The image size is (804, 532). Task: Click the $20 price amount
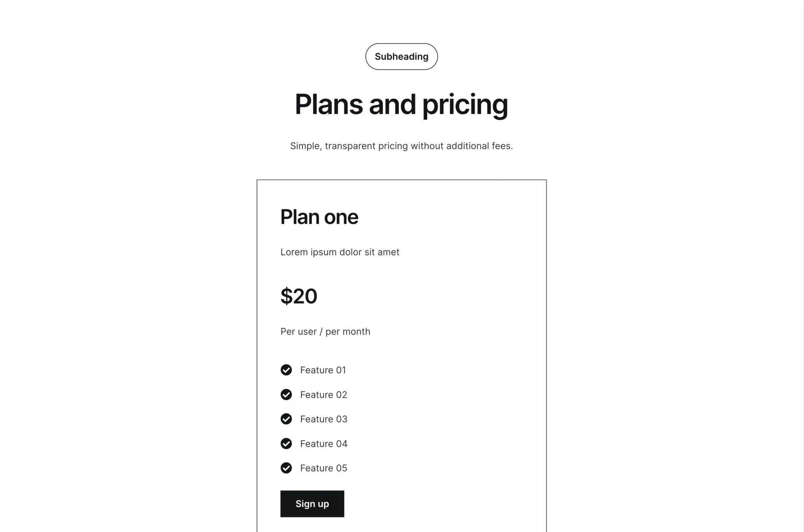[x=299, y=296]
